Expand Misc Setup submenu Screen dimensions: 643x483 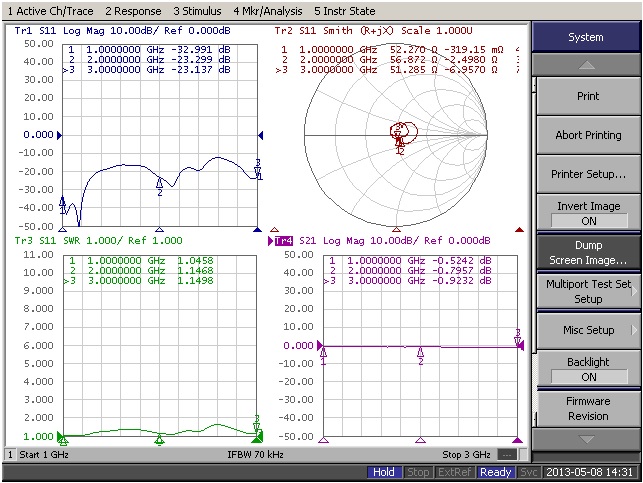588,330
